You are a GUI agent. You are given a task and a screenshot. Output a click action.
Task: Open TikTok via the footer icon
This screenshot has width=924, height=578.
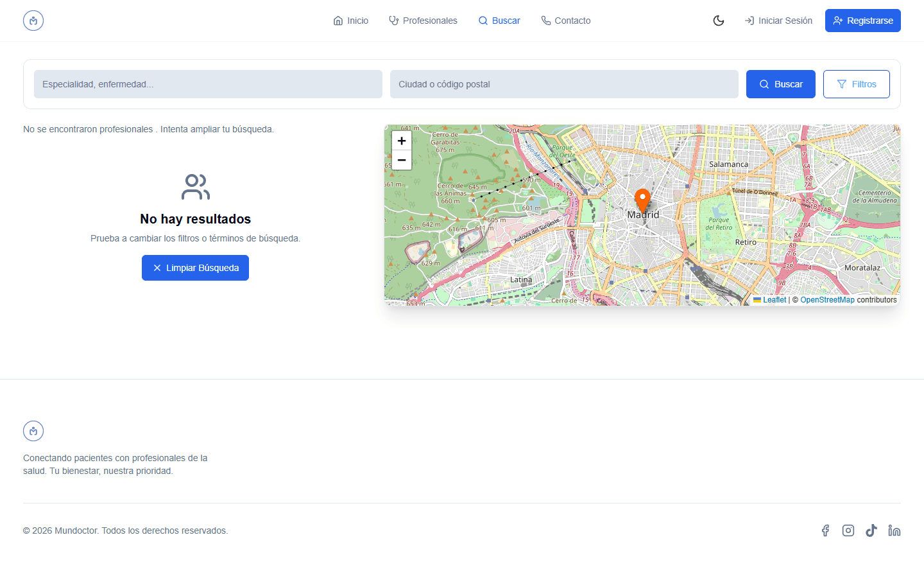click(871, 530)
